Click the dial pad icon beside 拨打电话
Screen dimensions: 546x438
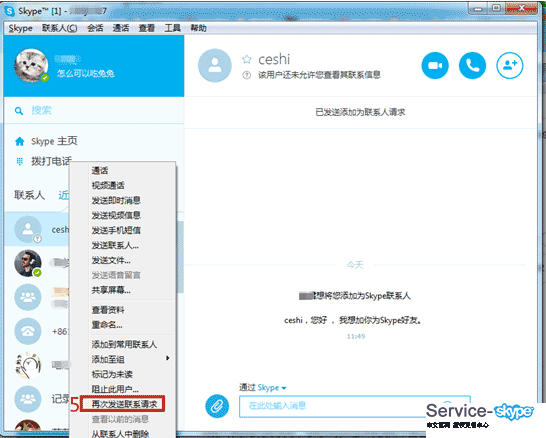coord(20,161)
